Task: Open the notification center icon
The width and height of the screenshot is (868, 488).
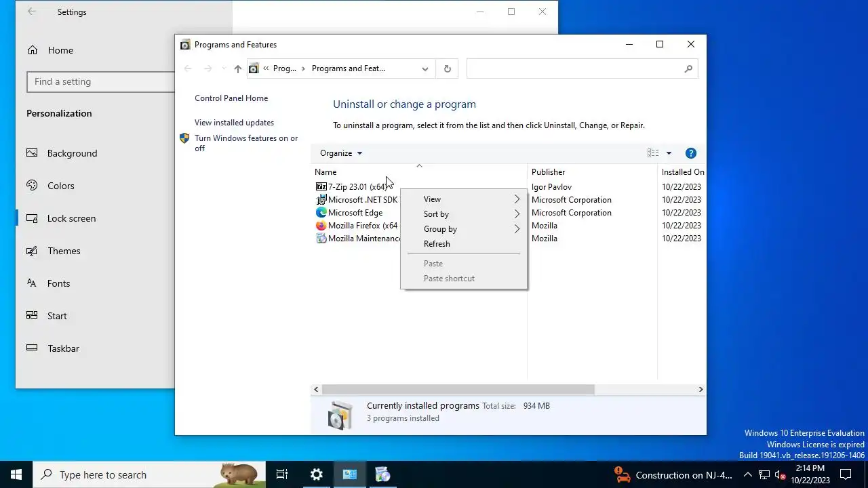Action: 846,474
